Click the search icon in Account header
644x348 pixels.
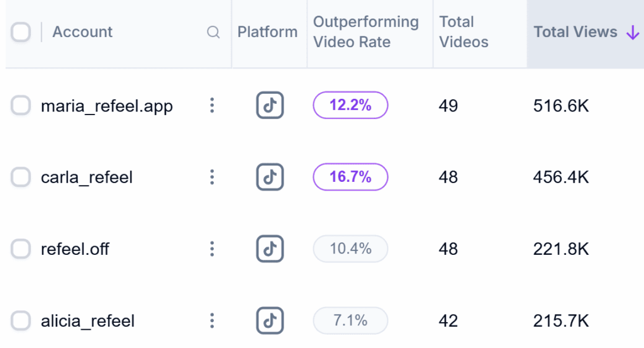point(214,32)
